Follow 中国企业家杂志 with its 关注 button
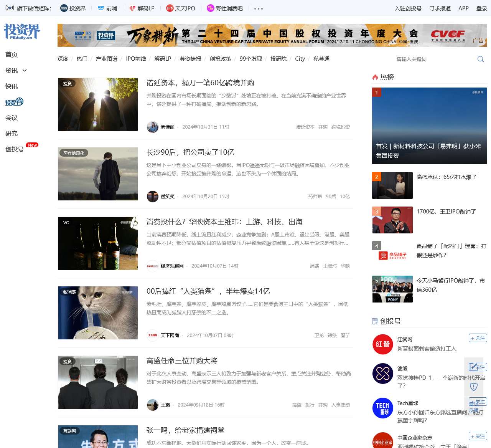This screenshot has height=448, width=491. [x=478, y=436]
